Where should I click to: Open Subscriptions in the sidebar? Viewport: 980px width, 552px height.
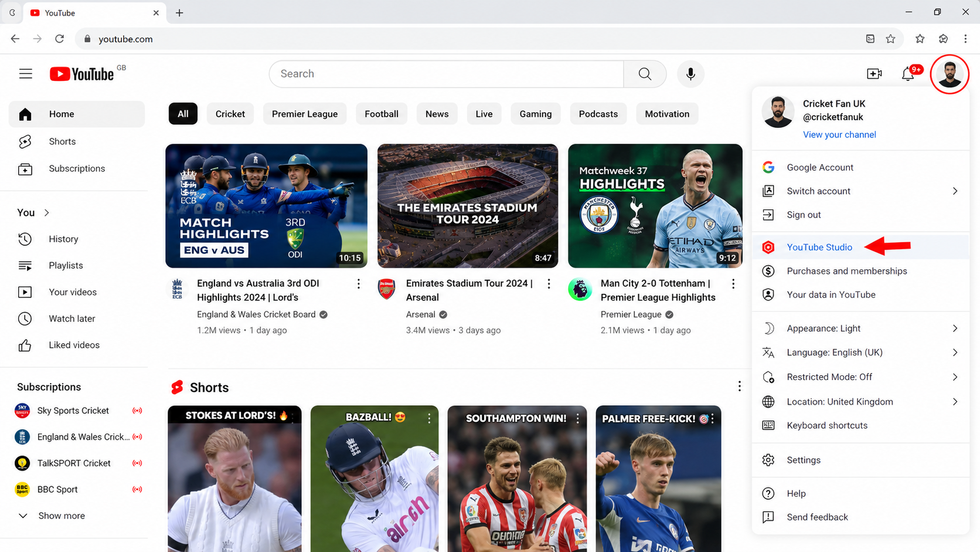[77, 168]
